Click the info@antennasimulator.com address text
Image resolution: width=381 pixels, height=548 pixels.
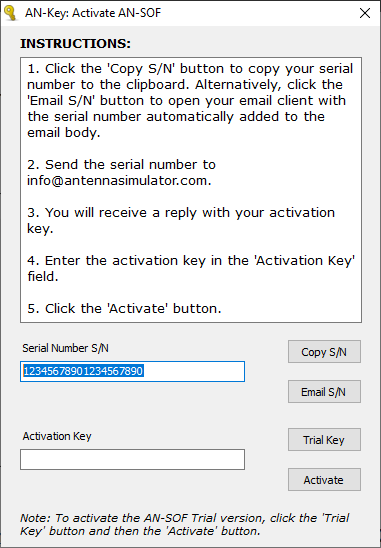click(x=119, y=181)
